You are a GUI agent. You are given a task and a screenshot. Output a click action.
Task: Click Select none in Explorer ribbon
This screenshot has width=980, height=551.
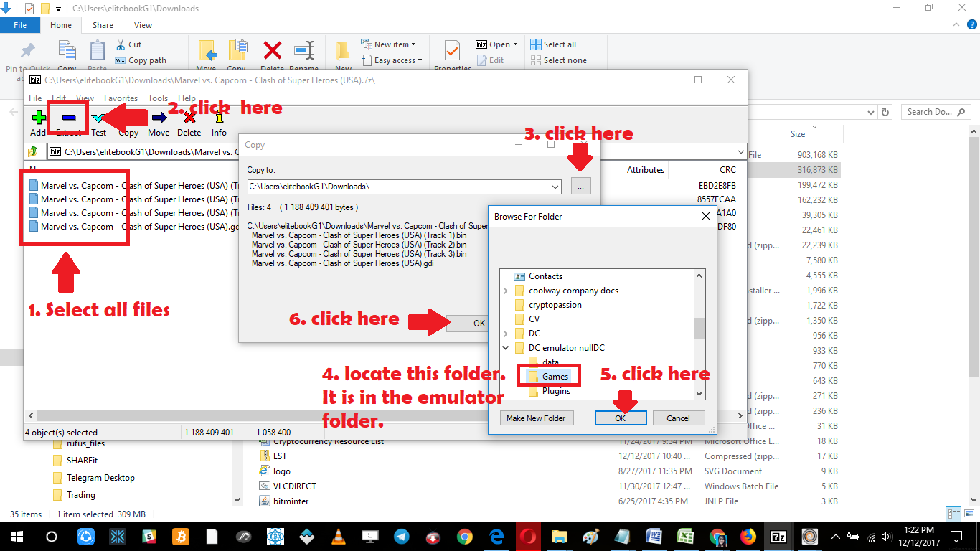(558, 60)
